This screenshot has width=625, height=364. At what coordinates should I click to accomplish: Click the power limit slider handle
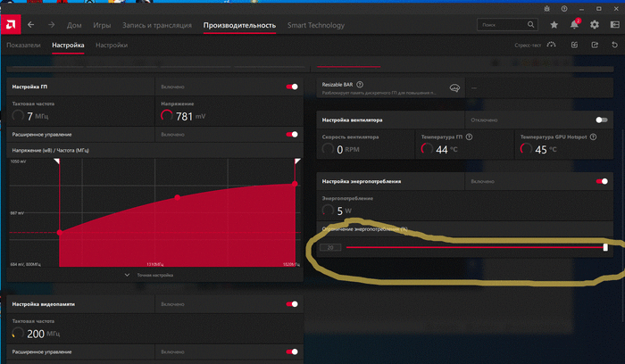point(605,247)
